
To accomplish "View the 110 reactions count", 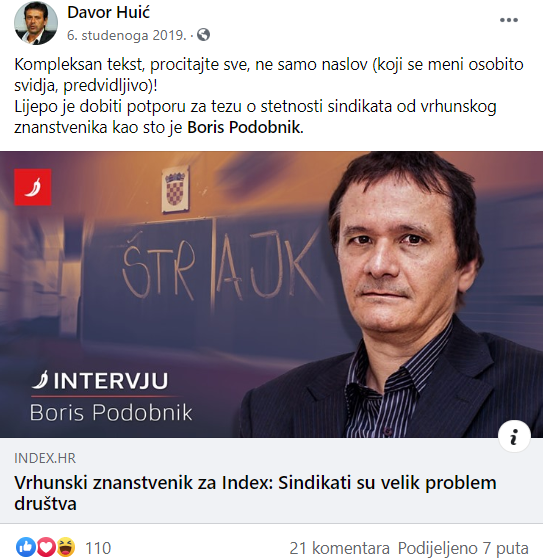I will tap(98, 548).
